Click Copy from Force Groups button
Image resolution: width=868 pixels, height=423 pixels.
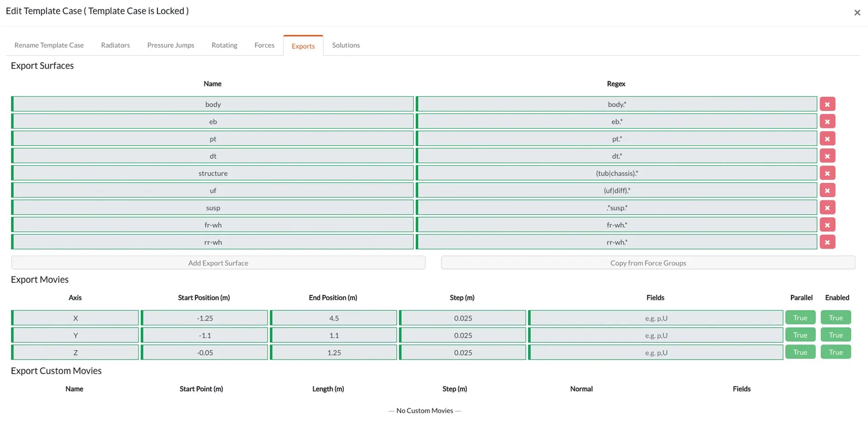[648, 263]
